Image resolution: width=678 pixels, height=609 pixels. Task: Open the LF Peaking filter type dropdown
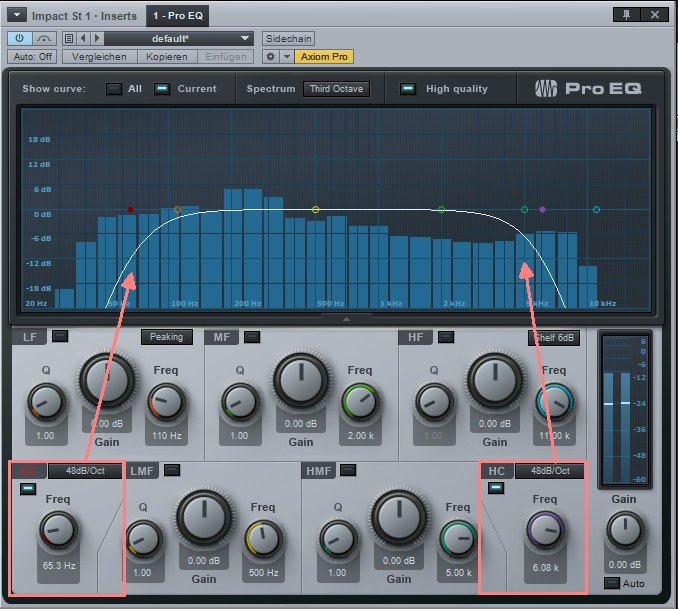tap(166, 337)
